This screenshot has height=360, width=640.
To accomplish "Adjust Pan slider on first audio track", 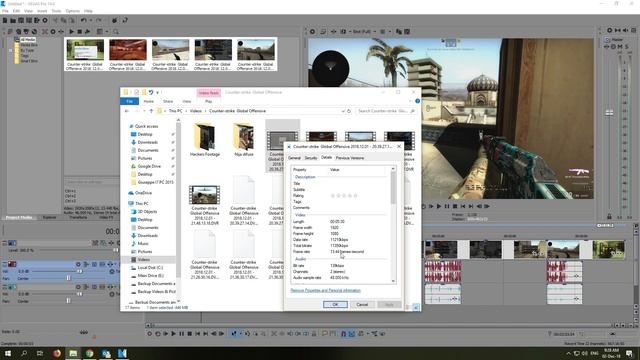I will coord(68,278).
